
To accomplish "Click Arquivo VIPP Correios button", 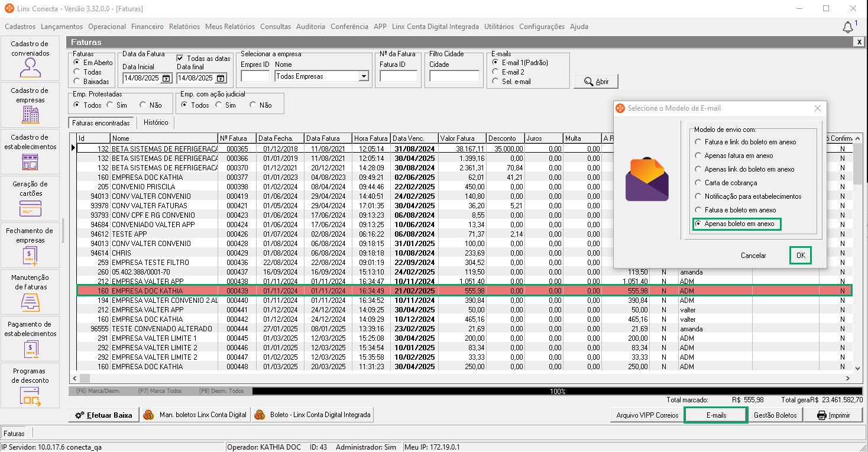I will point(647,415).
